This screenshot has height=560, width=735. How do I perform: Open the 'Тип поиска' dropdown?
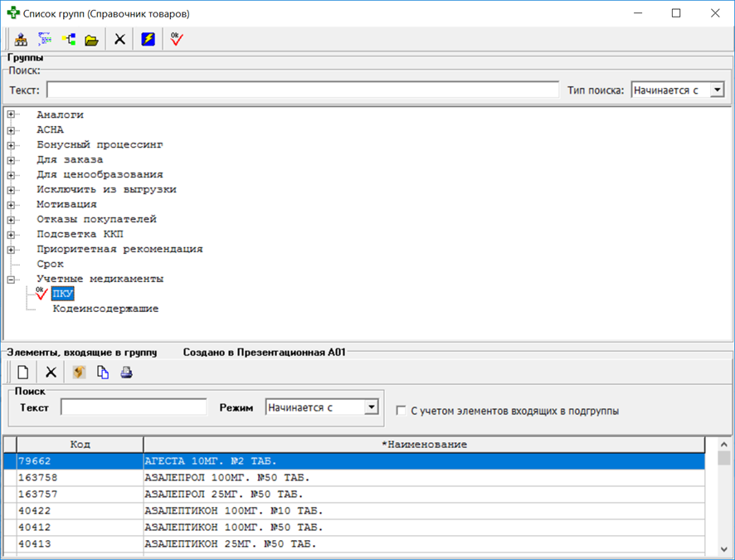click(x=718, y=90)
